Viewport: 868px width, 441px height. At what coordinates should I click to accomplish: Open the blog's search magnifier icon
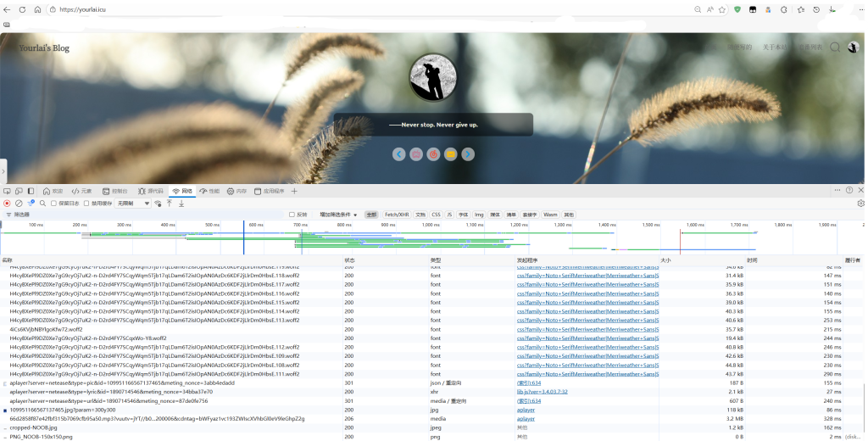(835, 47)
